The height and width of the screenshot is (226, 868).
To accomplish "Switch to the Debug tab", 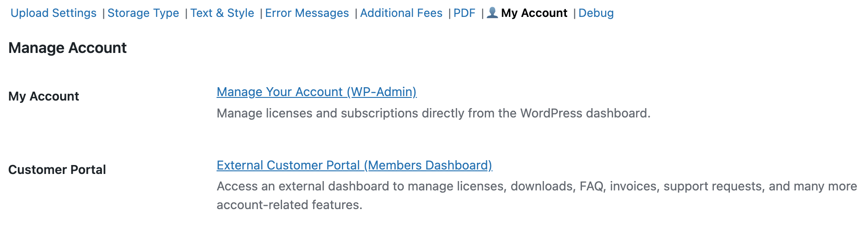I will [x=596, y=13].
